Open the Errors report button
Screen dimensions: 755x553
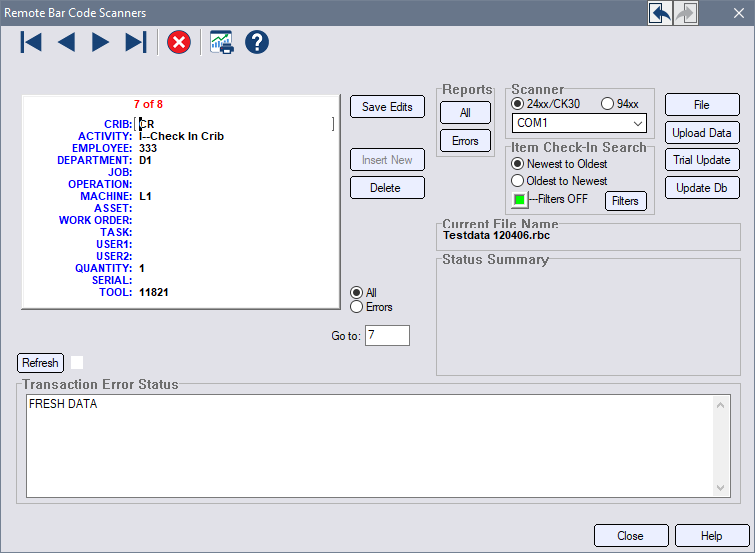click(x=465, y=141)
